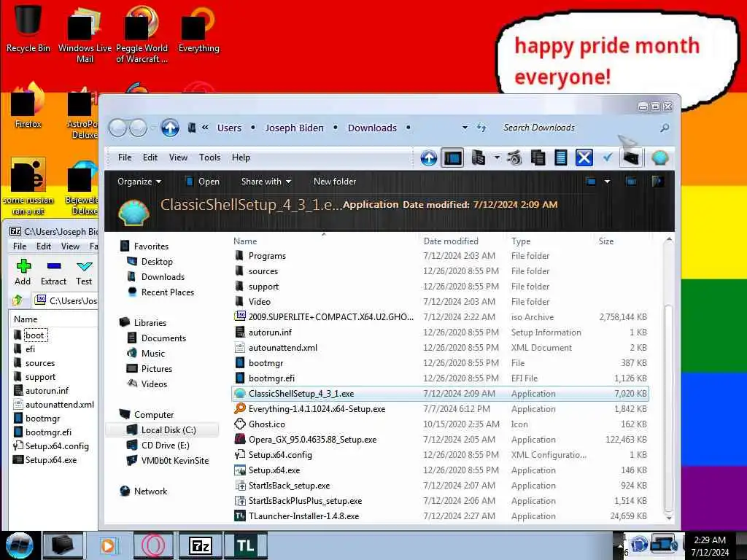The width and height of the screenshot is (747, 560).
Task: Open the File menu in Explorer
Action: (125, 157)
